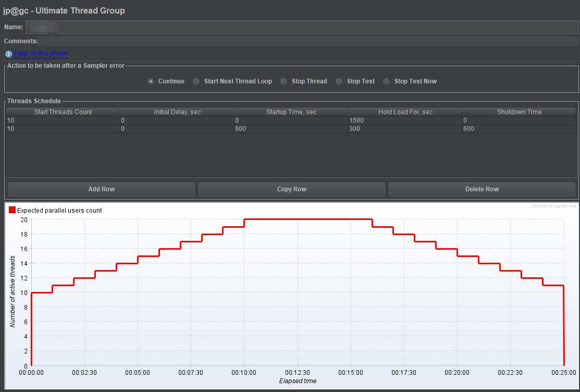
Task: Select the Startup Time cell showing 600
Action: click(291, 129)
